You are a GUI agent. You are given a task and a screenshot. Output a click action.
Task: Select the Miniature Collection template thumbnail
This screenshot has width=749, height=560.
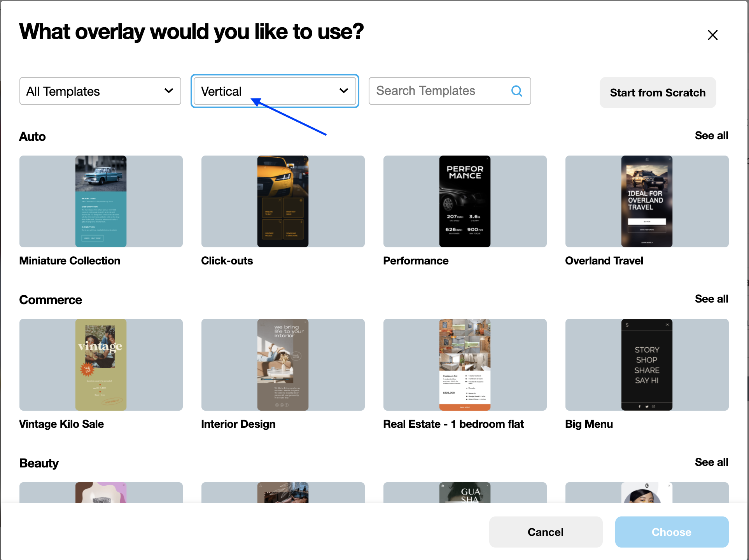coord(101,201)
